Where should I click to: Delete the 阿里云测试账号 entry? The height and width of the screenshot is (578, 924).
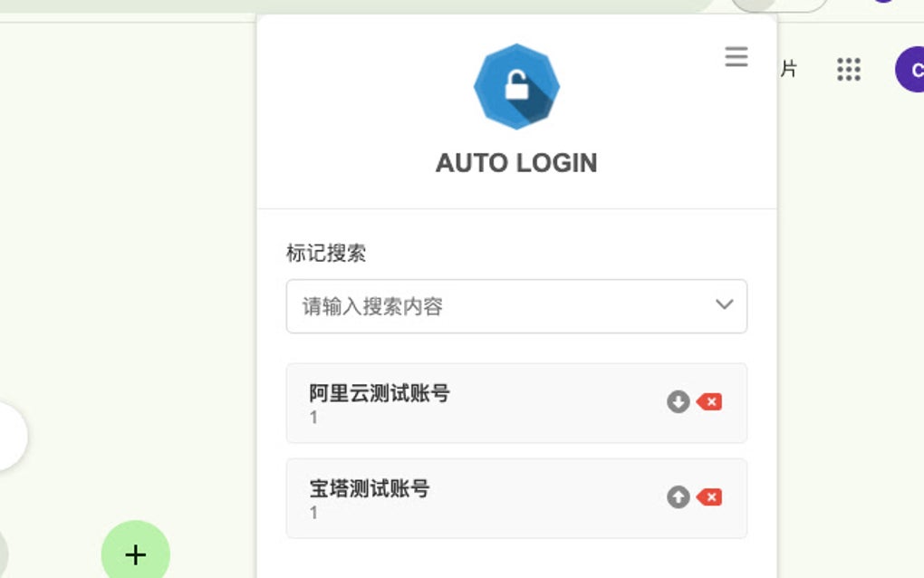pyautogui.click(x=709, y=402)
